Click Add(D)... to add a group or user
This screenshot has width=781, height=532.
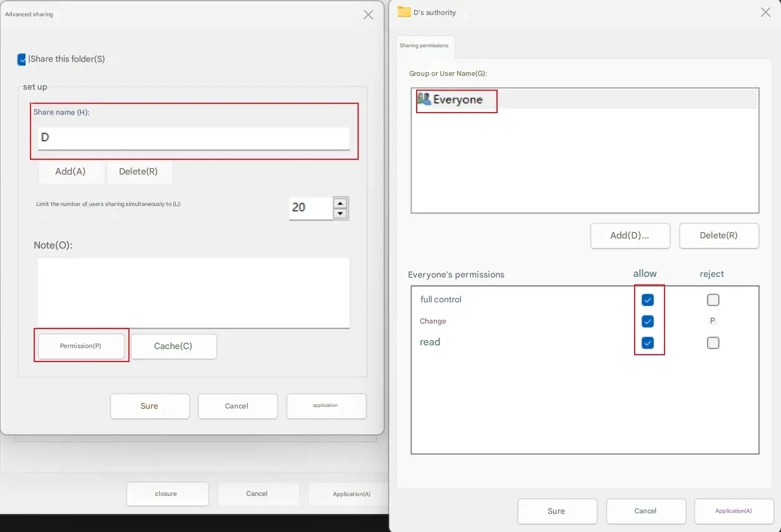tap(630, 236)
